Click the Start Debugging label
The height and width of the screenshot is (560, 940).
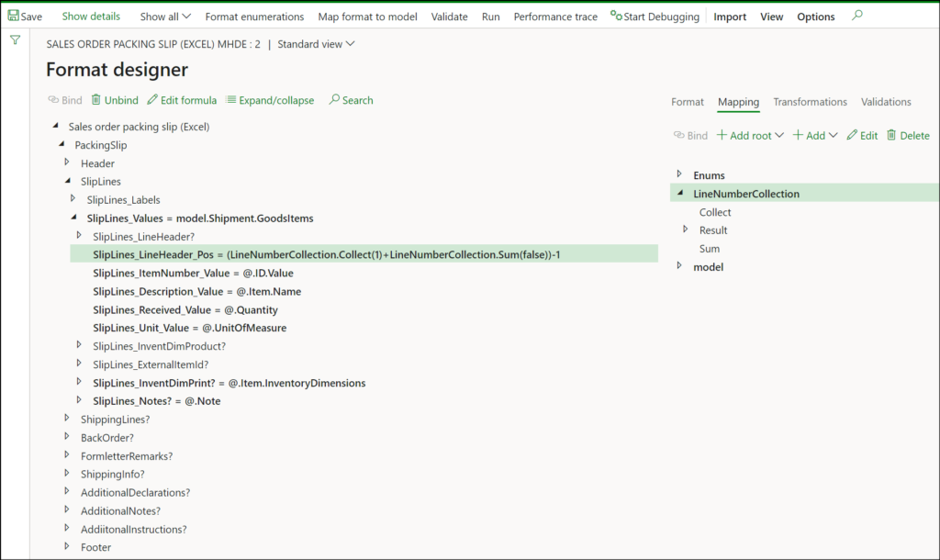[x=661, y=17]
